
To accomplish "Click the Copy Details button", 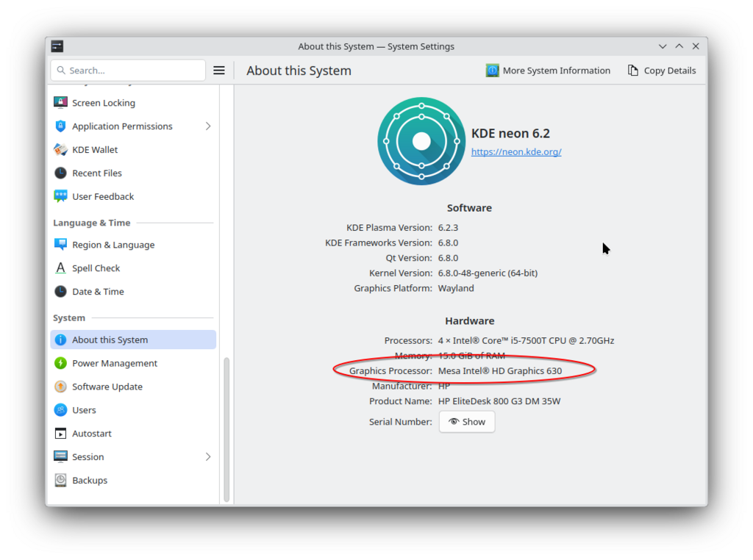I will [x=662, y=71].
